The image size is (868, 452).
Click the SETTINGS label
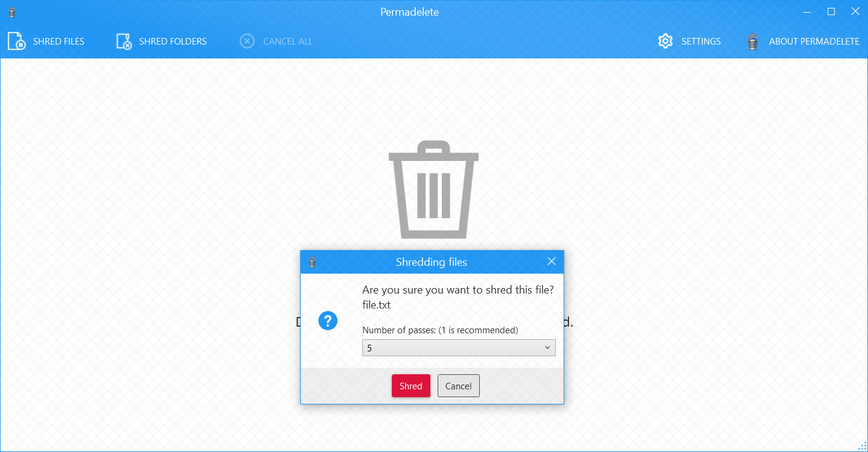[701, 42]
